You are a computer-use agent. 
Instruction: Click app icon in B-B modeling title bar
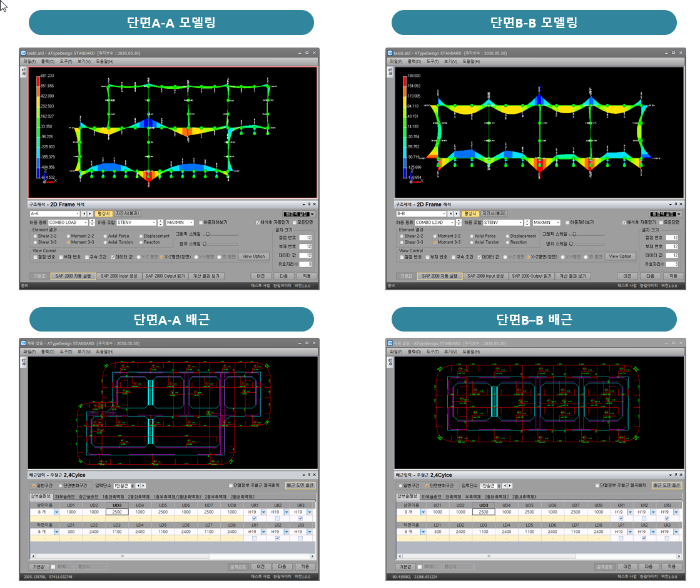[390, 53]
